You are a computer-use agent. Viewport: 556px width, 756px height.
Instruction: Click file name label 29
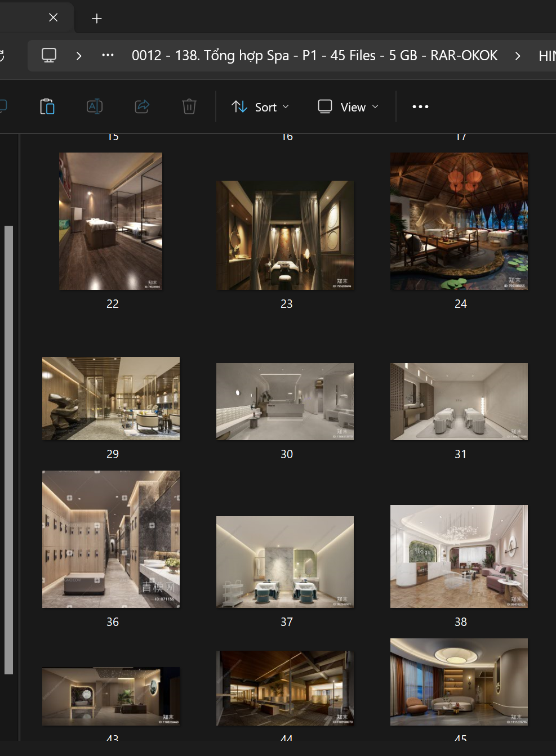click(x=113, y=454)
